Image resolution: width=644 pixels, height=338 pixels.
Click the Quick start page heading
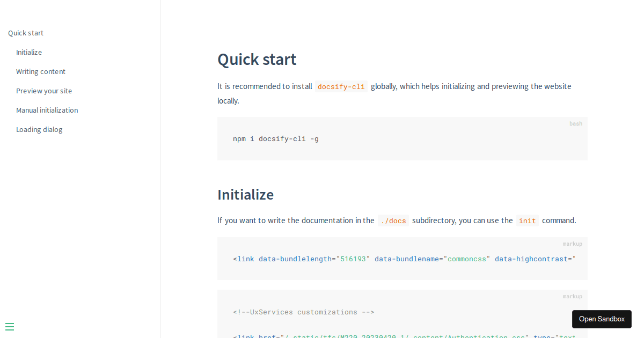pyautogui.click(x=257, y=59)
